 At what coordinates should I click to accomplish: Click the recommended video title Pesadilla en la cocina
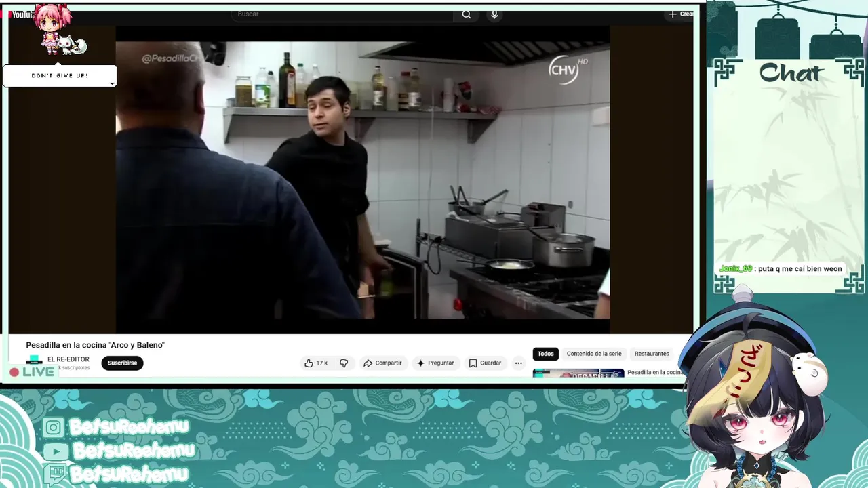tap(656, 373)
